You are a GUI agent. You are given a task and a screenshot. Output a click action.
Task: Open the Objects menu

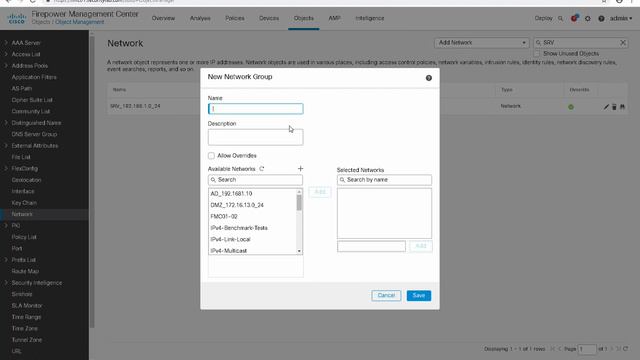304,18
